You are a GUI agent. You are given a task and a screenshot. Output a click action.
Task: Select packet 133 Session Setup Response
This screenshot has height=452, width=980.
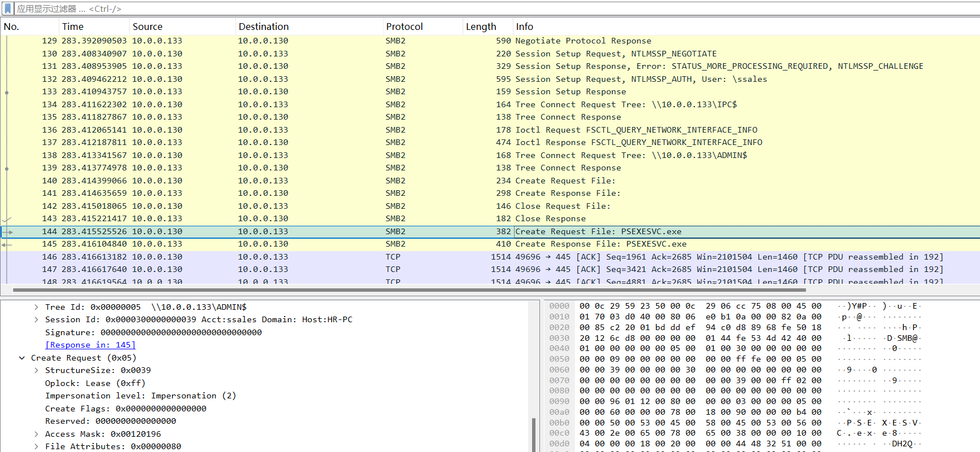tap(490, 91)
